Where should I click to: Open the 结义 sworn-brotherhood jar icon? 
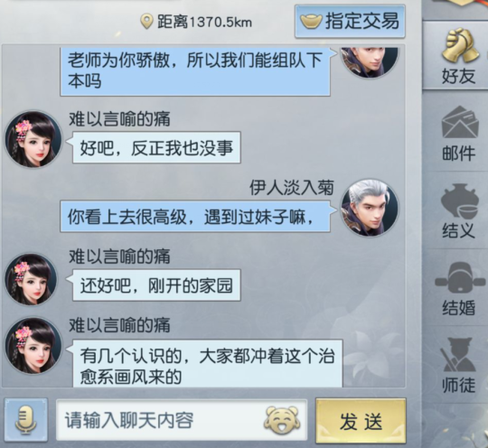(459, 201)
